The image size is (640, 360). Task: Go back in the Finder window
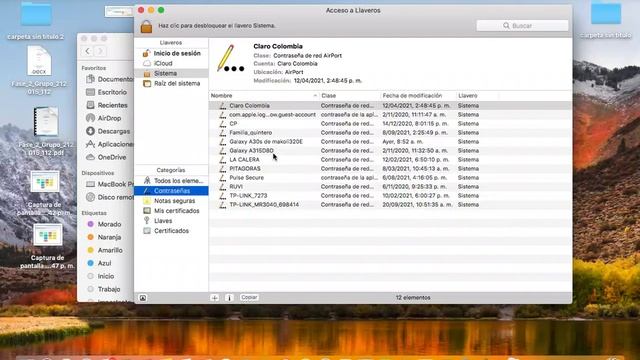point(88,51)
